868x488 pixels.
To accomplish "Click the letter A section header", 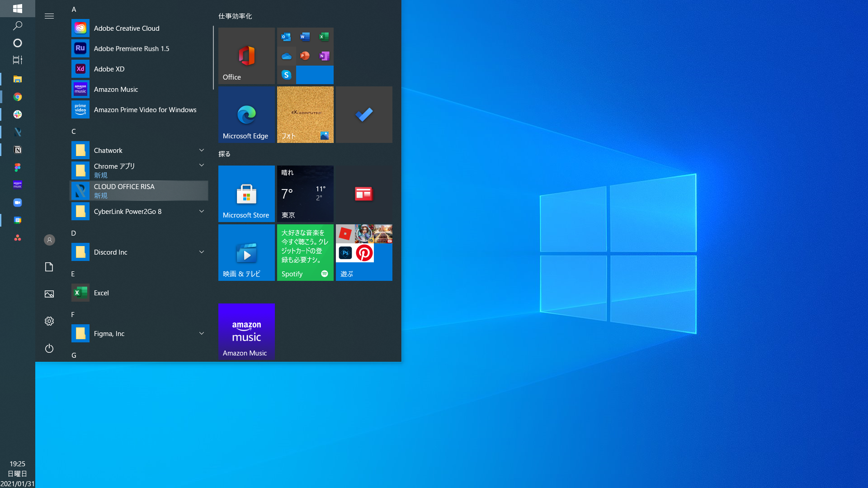I will pyautogui.click(x=74, y=9).
